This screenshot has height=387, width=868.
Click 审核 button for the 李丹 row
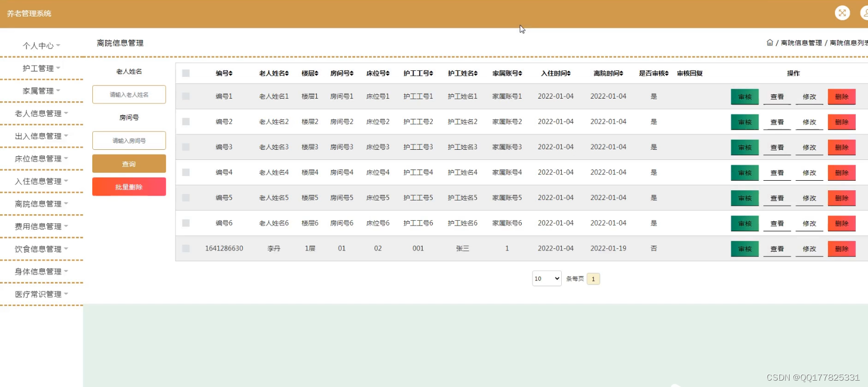pyautogui.click(x=744, y=249)
